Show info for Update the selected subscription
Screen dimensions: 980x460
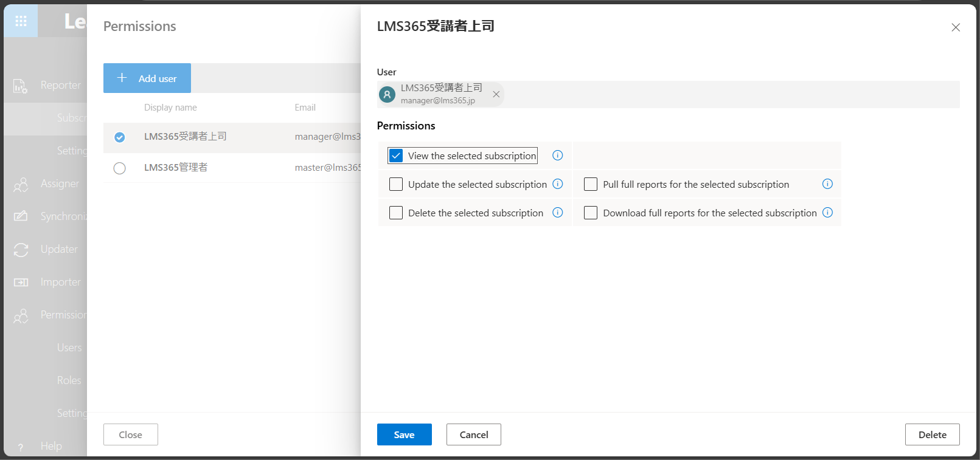click(x=557, y=184)
